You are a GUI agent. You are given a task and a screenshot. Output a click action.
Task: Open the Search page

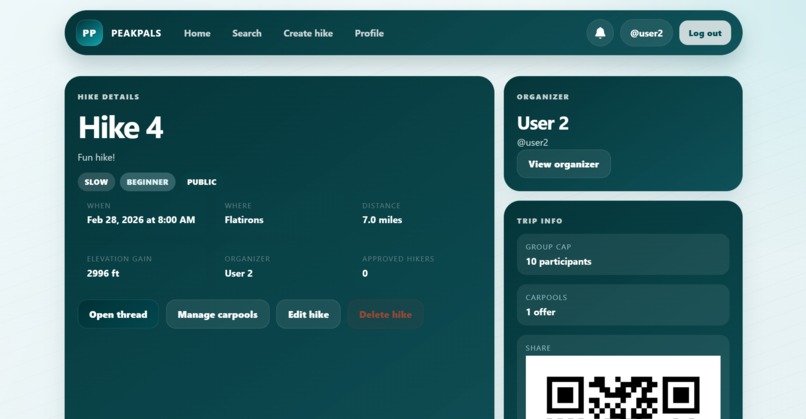(x=247, y=33)
